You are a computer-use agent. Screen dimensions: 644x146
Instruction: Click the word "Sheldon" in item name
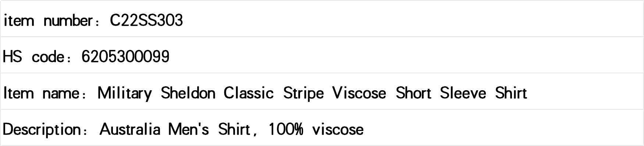(x=188, y=93)
